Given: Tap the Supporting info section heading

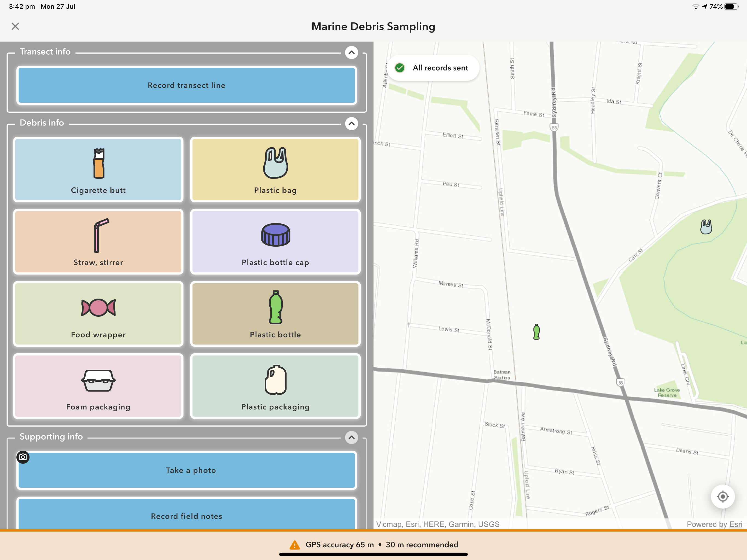Looking at the screenshot, I should [x=51, y=436].
